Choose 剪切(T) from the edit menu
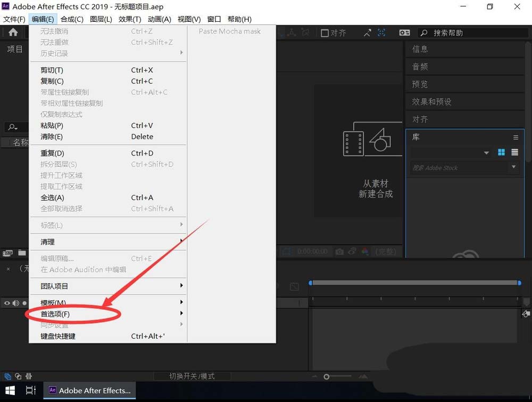Screen dimensions: 532x402 pos(108,70)
